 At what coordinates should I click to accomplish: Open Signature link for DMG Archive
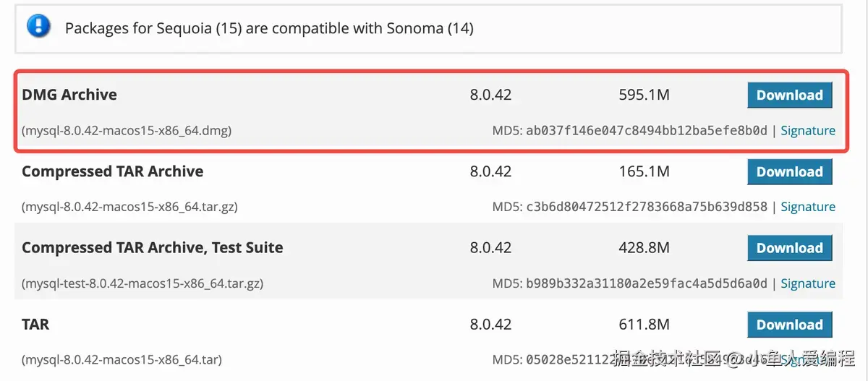[x=808, y=131]
